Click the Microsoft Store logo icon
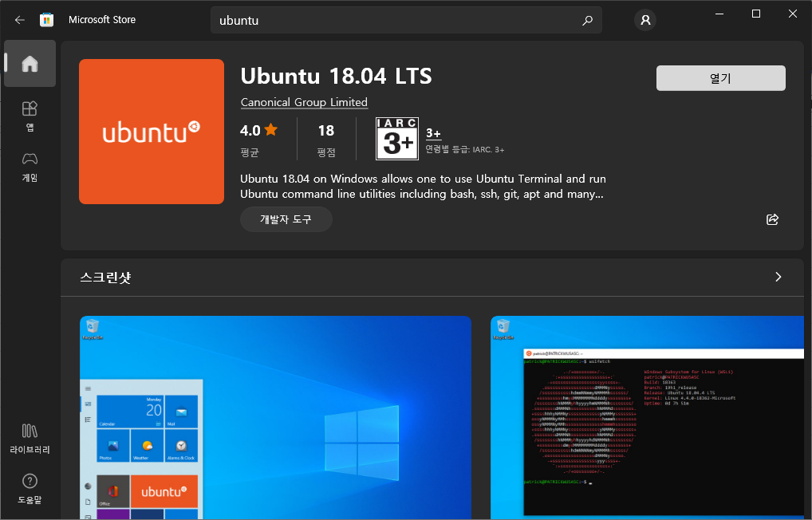This screenshot has height=520, width=812. tap(46, 20)
